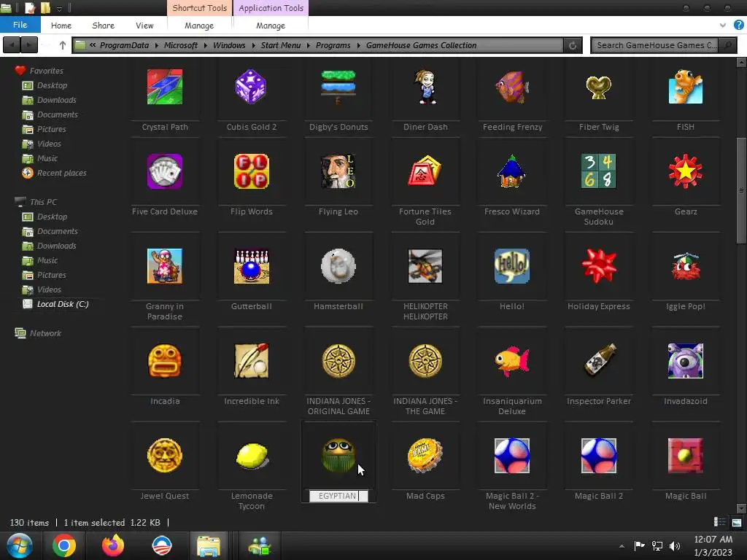
Task: Click inside the EGYPTIAN rename text box
Action: pos(338,496)
